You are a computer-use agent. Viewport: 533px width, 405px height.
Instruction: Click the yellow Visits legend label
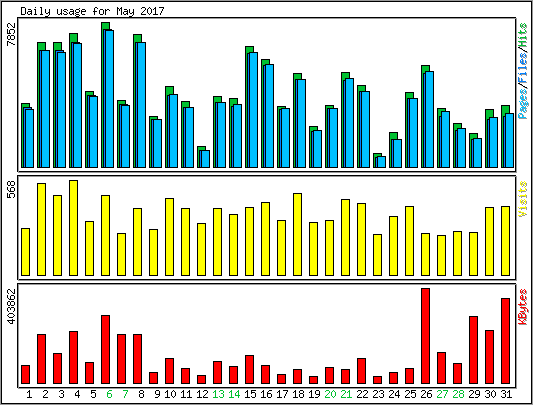[x=523, y=199]
